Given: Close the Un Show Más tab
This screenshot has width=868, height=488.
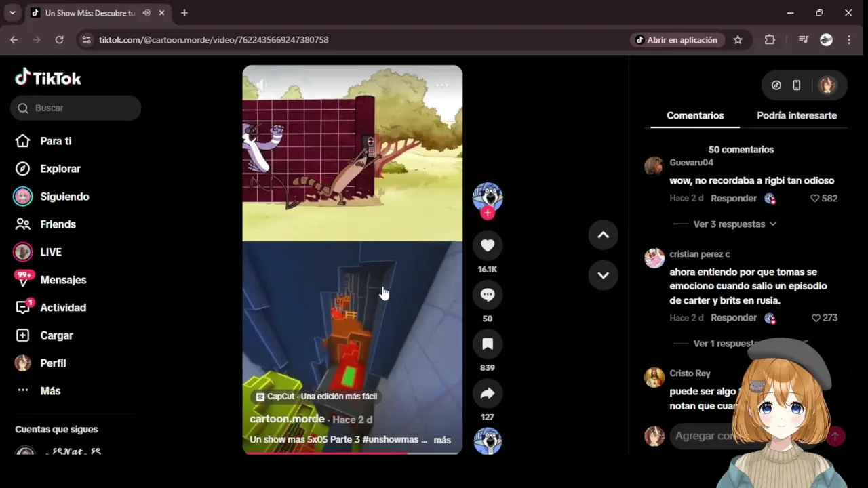Looking at the screenshot, I should [161, 13].
